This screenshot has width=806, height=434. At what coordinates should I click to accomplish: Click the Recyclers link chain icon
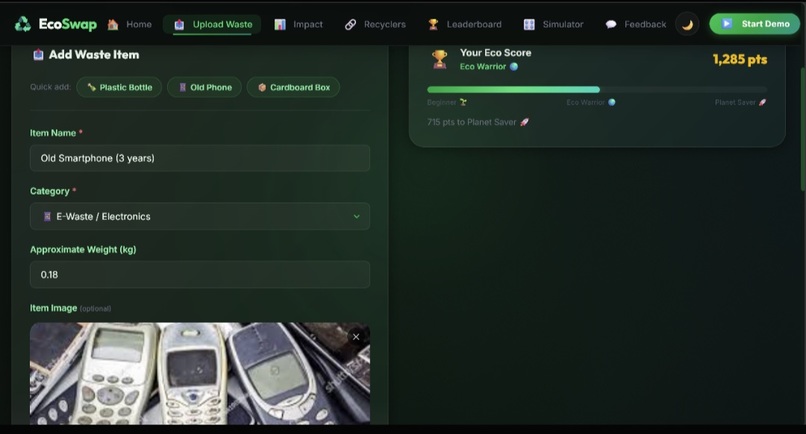point(351,24)
